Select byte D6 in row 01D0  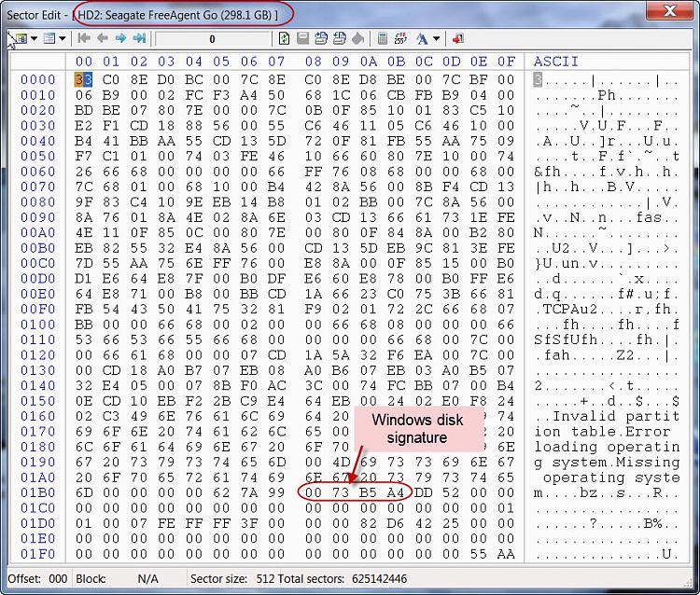click(396, 523)
